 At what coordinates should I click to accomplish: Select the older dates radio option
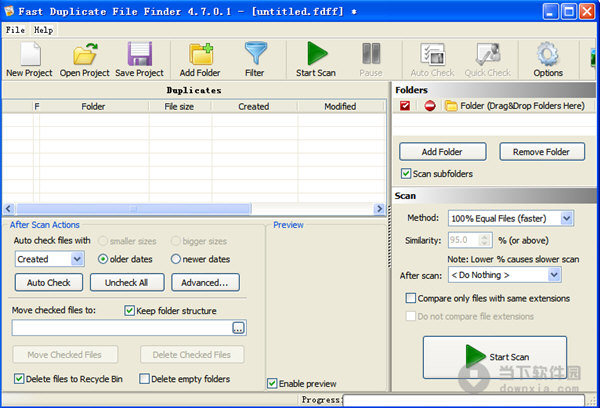103,259
